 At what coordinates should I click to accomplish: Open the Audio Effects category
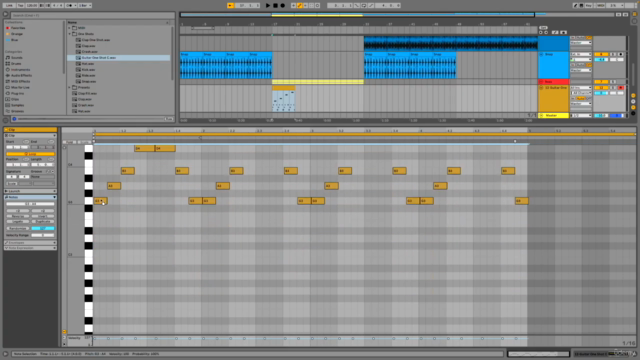(x=21, y=76)
